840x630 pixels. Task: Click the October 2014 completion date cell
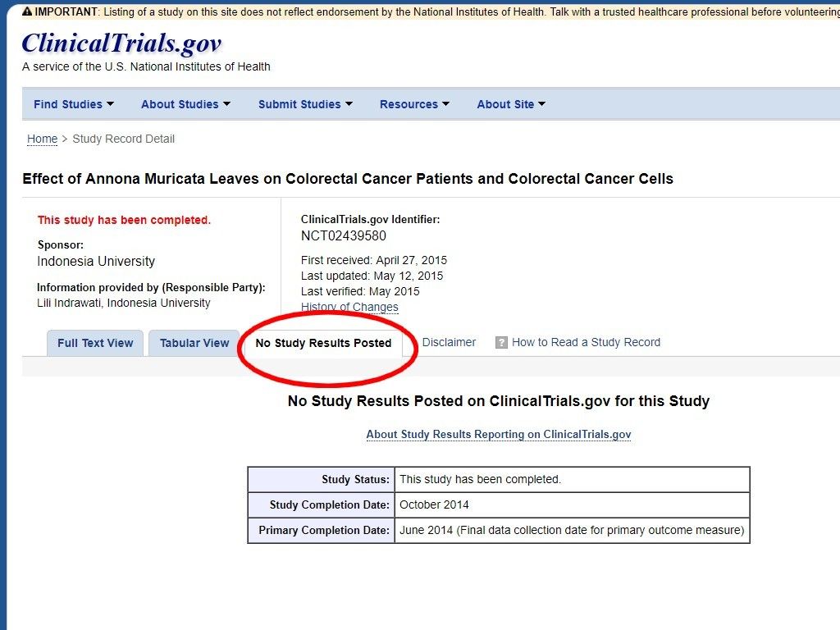[572, 504]
